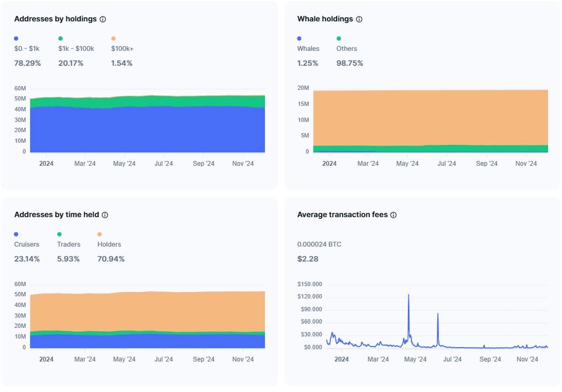
Task: Click the highest fee spike near May '24
Action: 408,295
